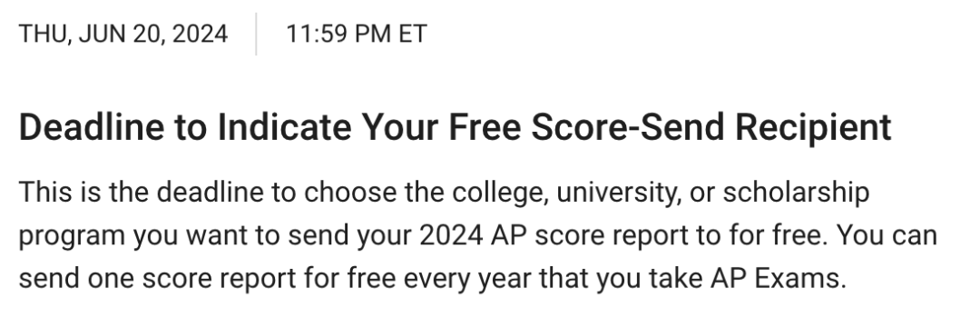Click the word program starting the second line
Viewport: 980px width, 328px height.
click(72, 236)
